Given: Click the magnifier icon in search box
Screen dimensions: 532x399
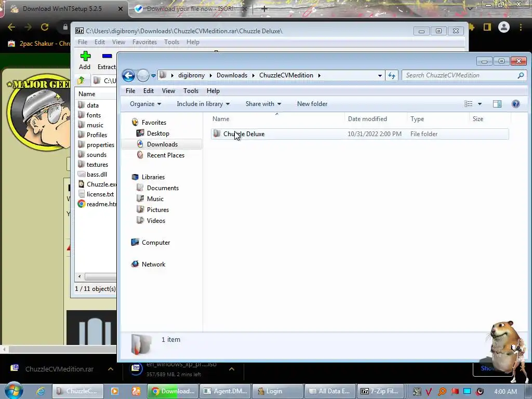Looking at the screenshot, I should point(521,75).
